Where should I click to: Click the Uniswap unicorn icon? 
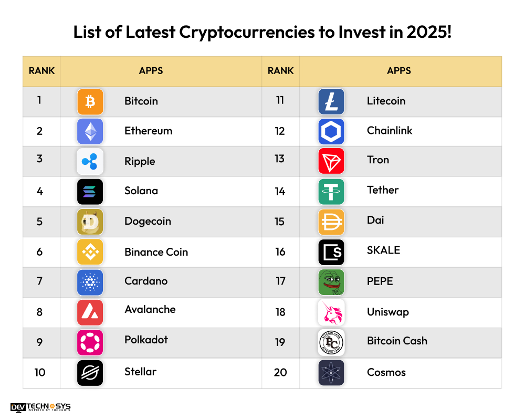click(331, 312)
